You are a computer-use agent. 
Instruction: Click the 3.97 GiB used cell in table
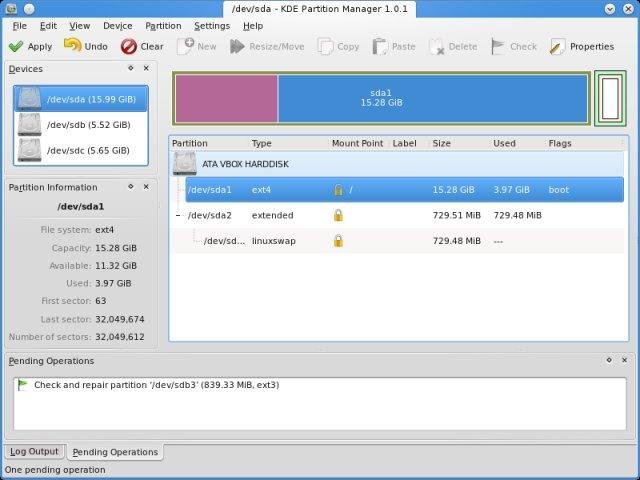tap(511, 190)
